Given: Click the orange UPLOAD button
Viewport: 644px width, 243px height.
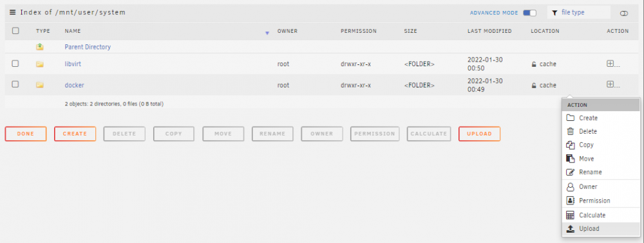Looking at the screenshot, I should click(x=479, y=134).
